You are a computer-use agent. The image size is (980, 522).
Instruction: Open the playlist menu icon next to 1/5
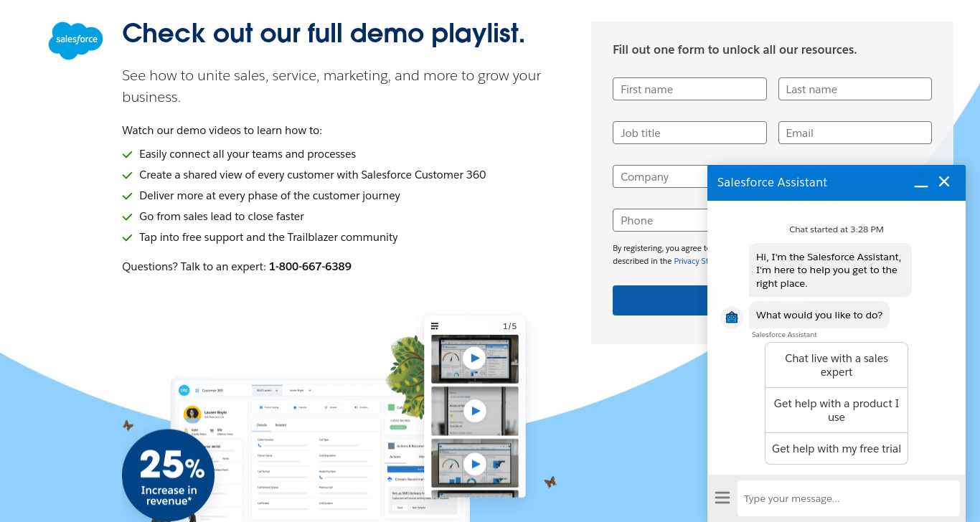point(435,326)
